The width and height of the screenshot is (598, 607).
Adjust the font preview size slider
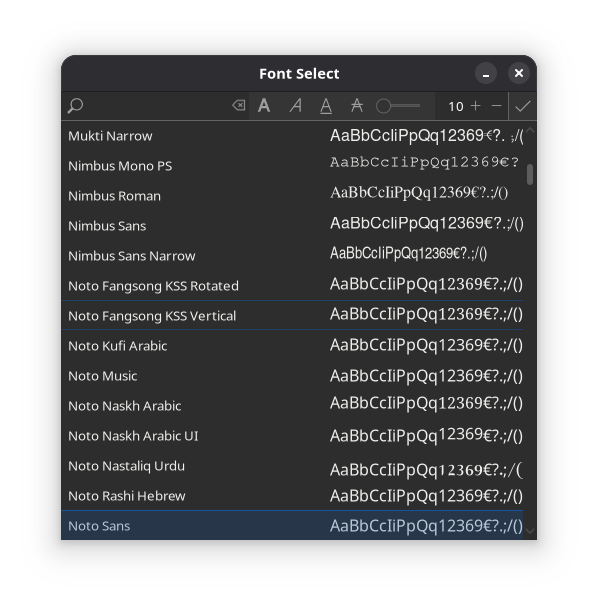(398, 106)
